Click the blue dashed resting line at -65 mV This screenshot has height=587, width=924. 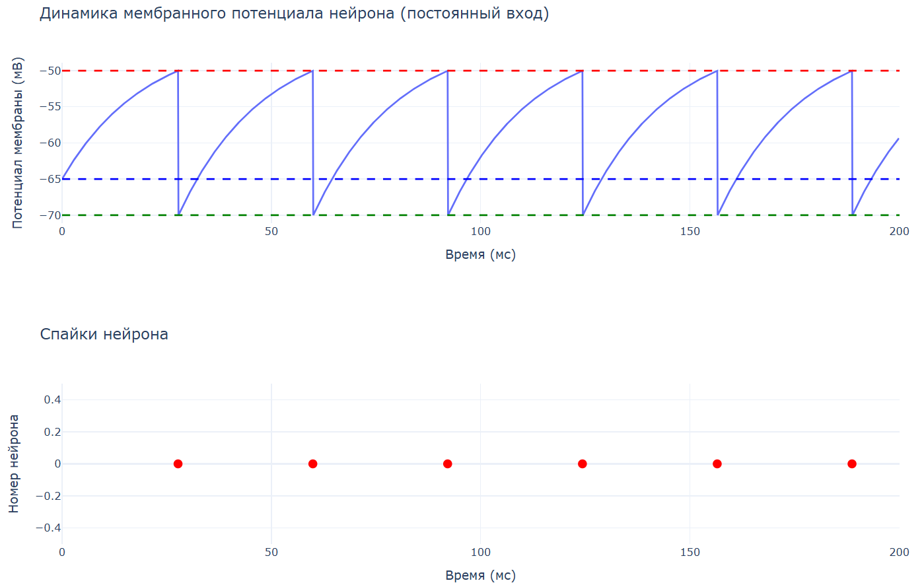click(x=480, y=179)
